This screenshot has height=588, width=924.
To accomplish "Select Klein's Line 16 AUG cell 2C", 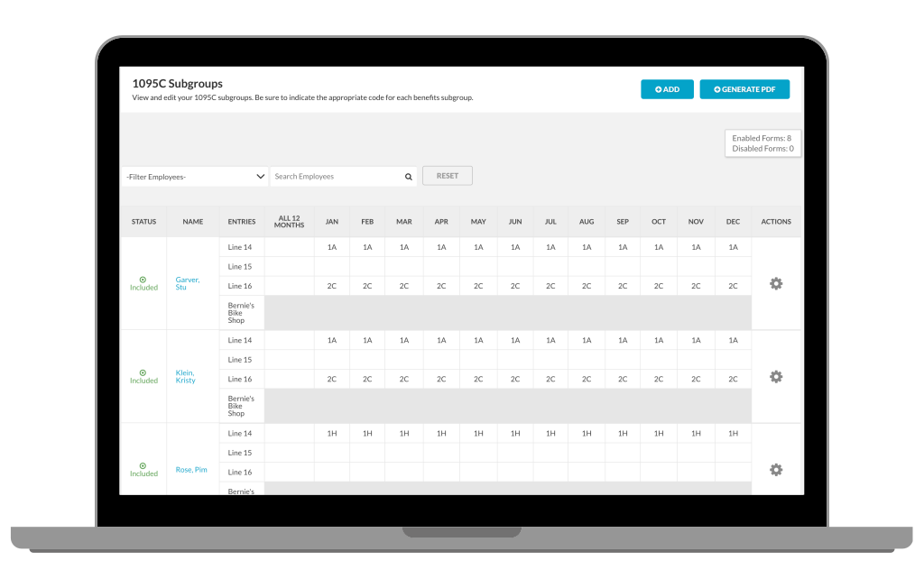I will point(587,380).
